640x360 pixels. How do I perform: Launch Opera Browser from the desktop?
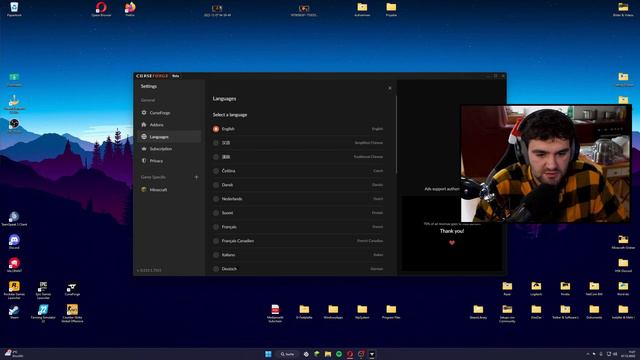pyautogui.click(x=101, y=9)
